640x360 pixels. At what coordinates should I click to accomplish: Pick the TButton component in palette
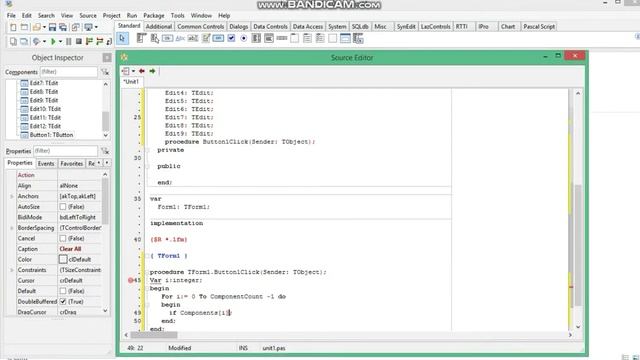click(x=167, y=38)
